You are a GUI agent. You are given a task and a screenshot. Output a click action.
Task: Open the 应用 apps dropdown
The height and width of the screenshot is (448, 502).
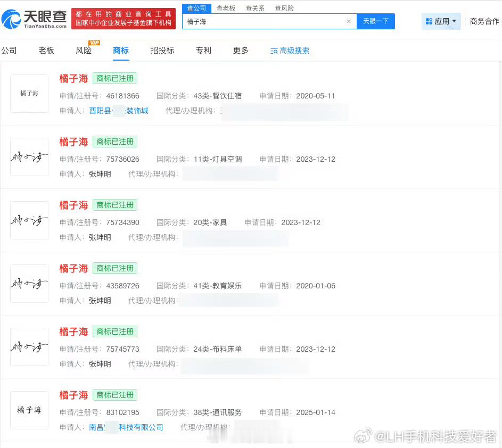(x=441, y=21)
